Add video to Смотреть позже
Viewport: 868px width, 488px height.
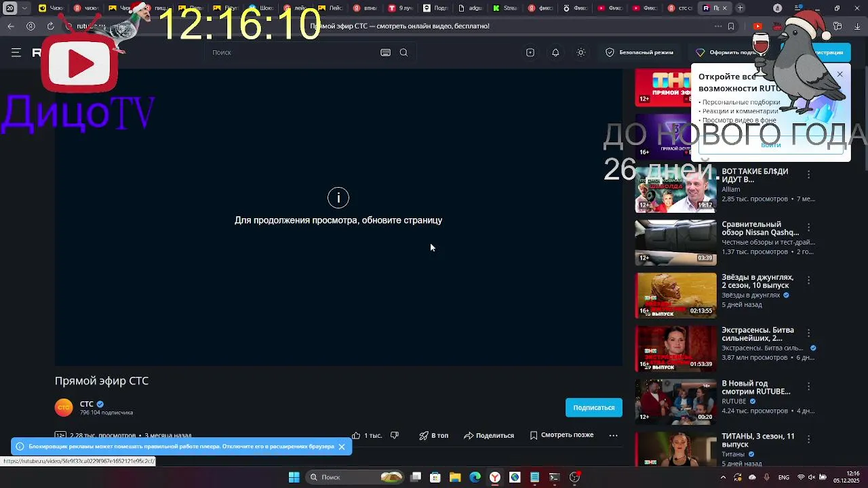[x=561, y=435]
